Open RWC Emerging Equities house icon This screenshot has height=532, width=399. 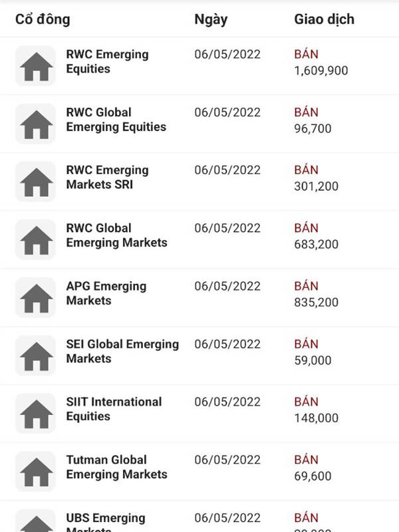(x=36, y=66)
